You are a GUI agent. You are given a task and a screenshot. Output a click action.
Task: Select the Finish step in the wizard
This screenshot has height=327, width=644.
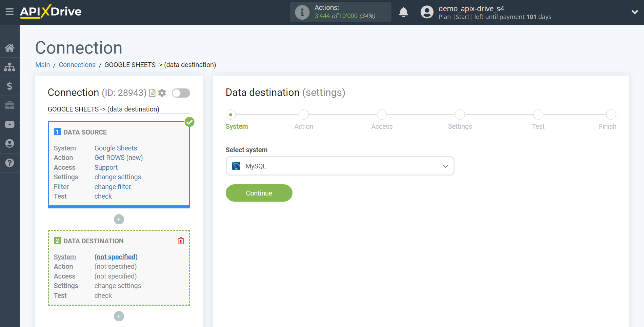coord(611,115)
